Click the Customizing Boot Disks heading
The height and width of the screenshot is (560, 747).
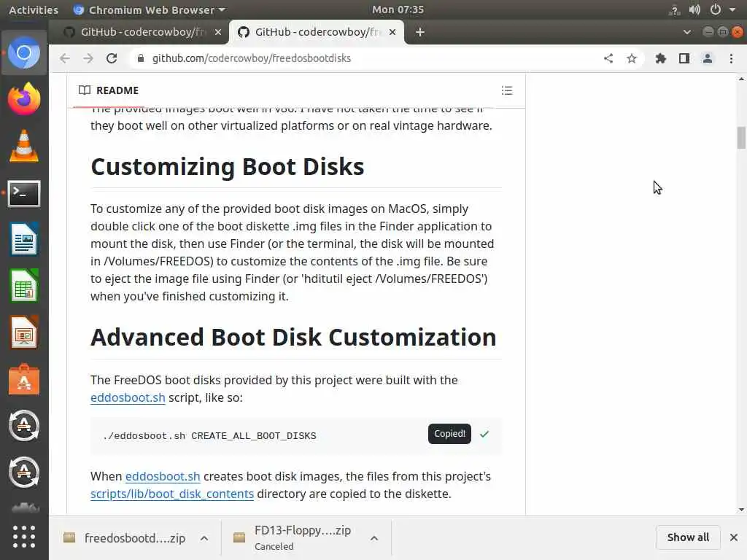[228, 167]
